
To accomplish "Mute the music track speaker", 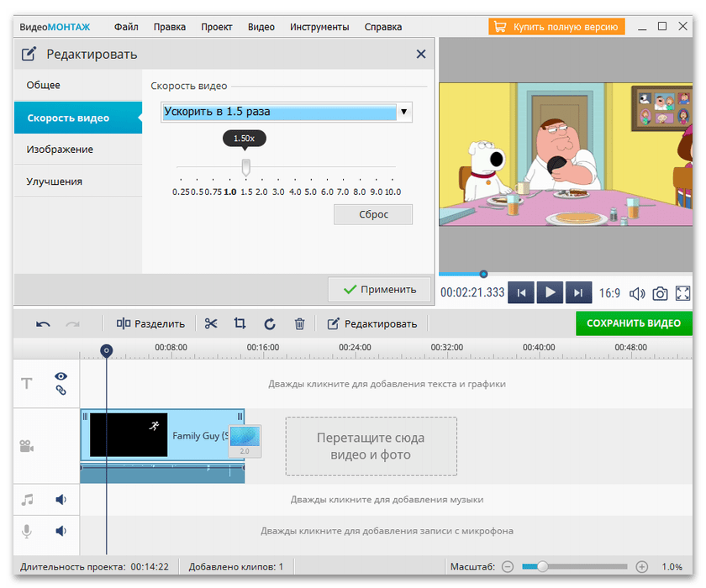I will [61, 500].
